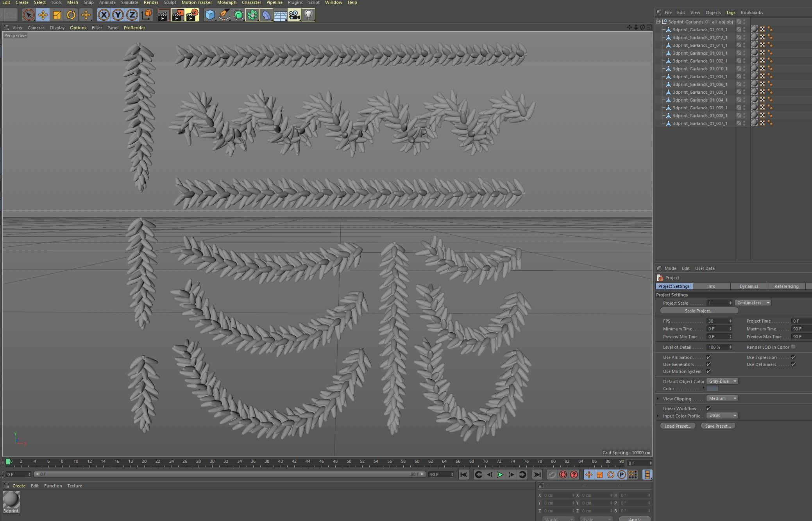This screenshot has height=521, width=812.
Task: Add a Camera object
Action: click(x=294, y=15)
